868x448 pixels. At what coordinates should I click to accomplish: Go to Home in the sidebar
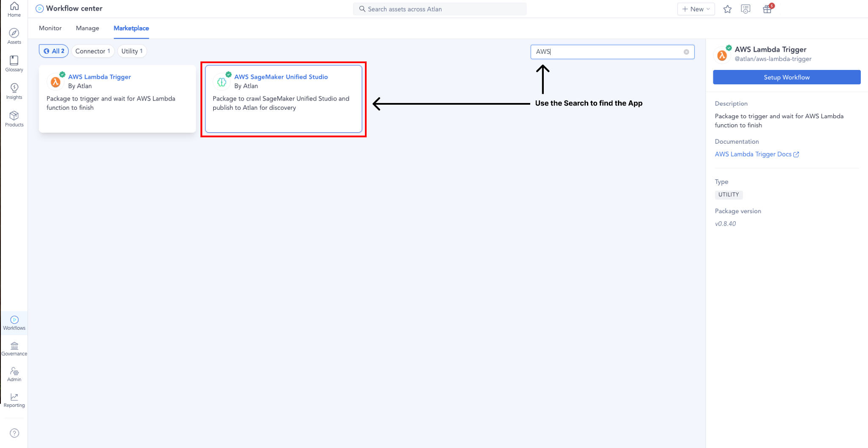[x=14, y=9]
